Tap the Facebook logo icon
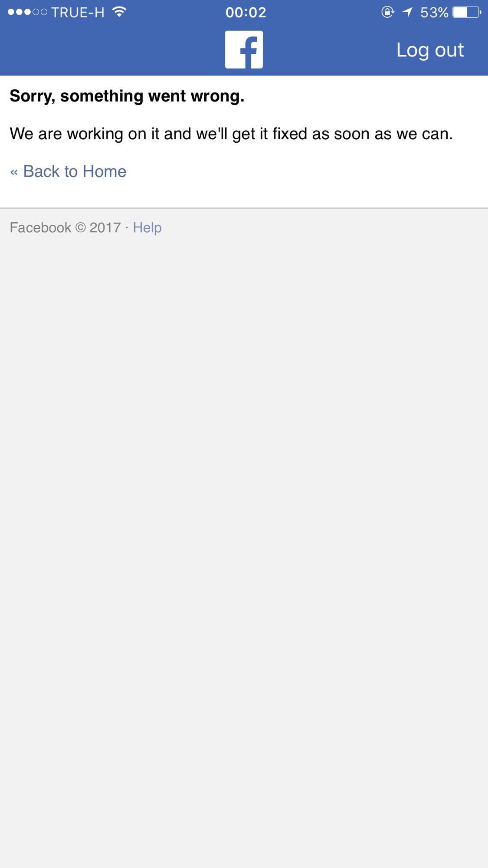 click(x=244, y=49)
